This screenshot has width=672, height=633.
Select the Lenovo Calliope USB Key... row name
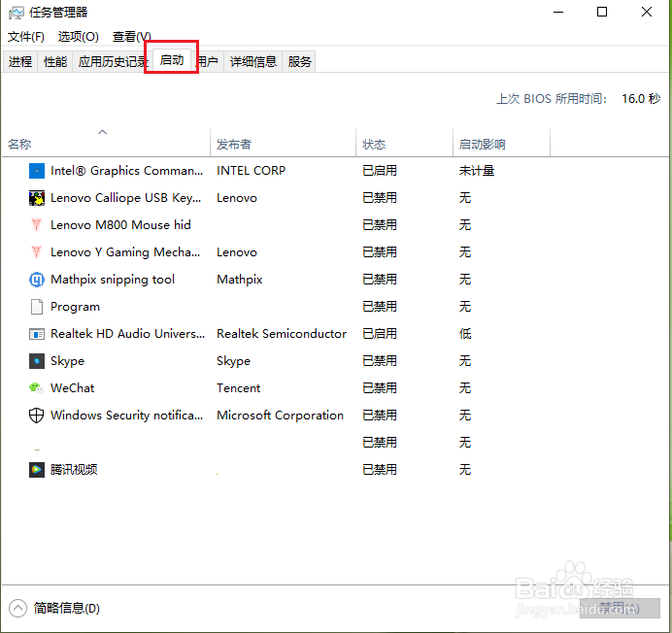(x=125, y=198)
